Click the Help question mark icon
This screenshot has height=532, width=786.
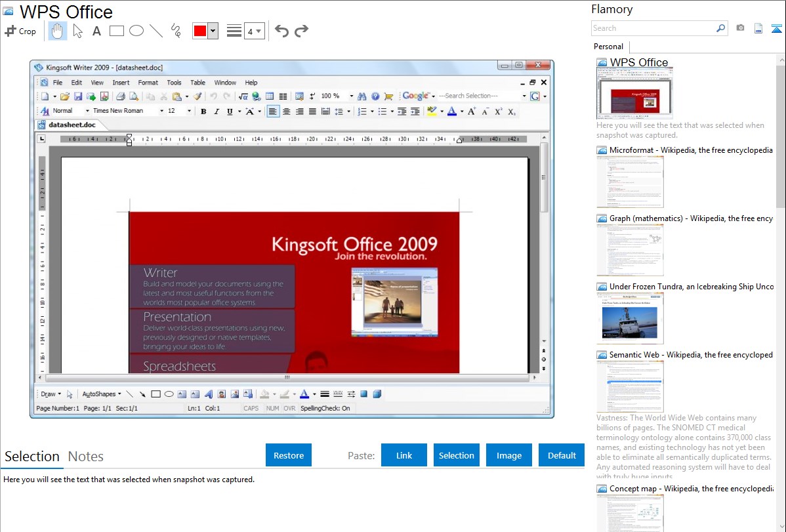(x=375, y=96)
